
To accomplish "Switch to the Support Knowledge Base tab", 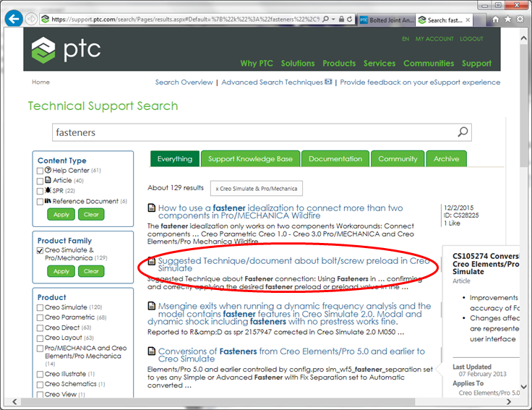I will 250,159.
